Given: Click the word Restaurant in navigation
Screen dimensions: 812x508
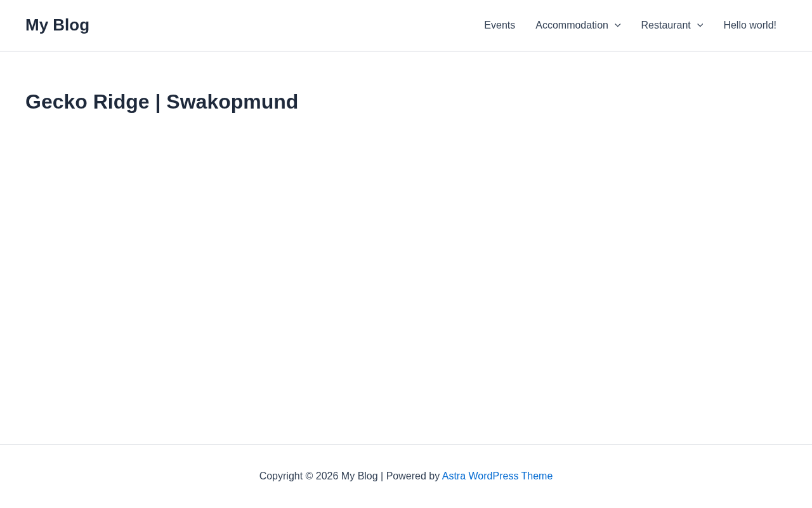Looking at the screenshot, I should point(665,25).
